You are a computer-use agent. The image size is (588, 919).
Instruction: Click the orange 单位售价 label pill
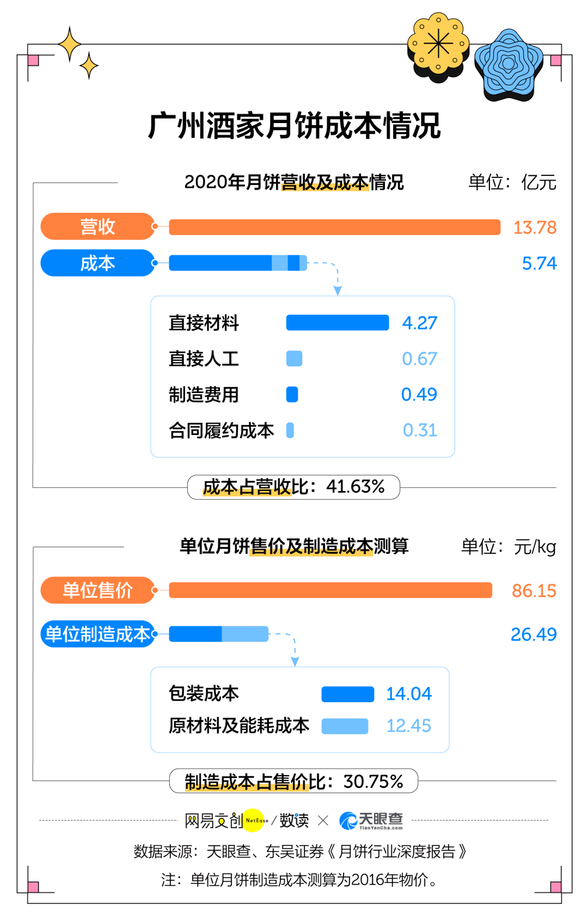(x=97, y=590)
